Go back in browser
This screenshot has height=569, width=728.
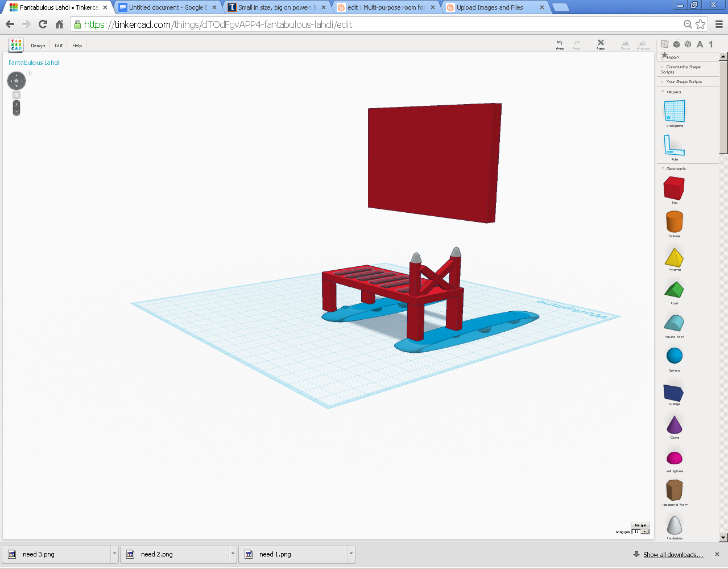[10, 24]
